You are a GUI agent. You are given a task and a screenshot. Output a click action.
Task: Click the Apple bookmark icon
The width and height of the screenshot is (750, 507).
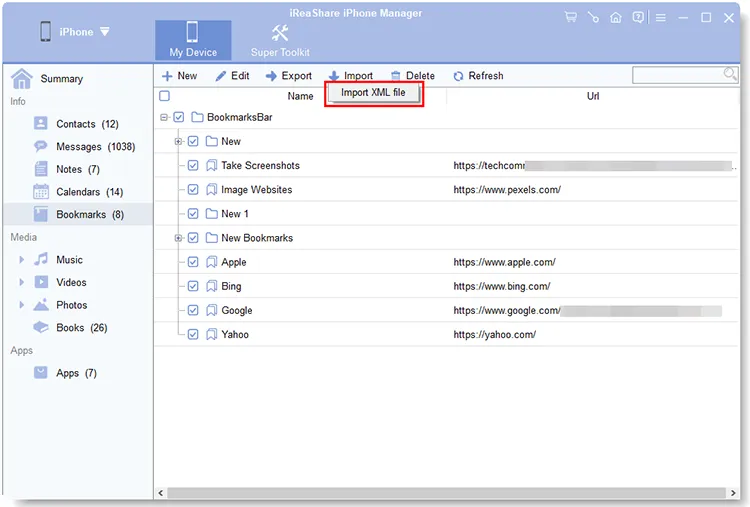tap(211, 262)
